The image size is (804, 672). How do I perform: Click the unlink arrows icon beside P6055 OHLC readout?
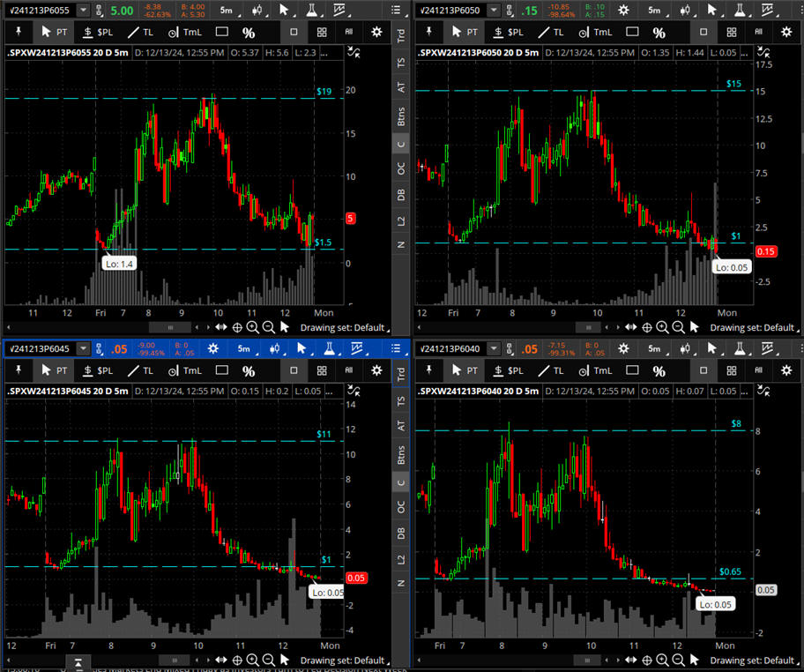pyautogui.click(x=354, y=52)
